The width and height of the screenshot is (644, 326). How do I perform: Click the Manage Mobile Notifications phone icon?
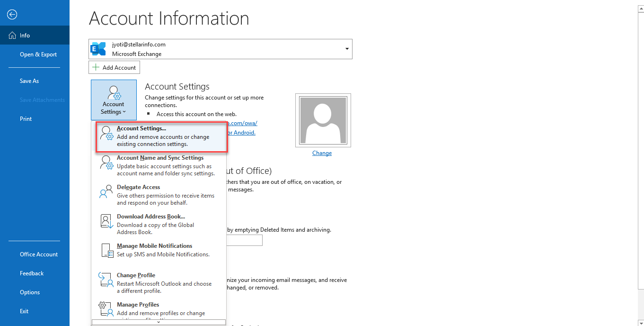click(x=107, y=251)
